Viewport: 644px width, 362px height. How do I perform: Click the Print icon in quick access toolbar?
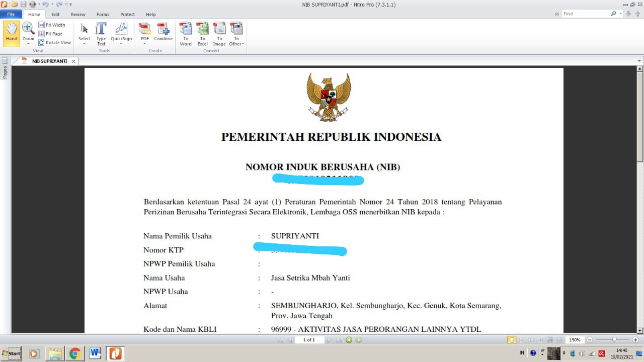tap(33, 4)
